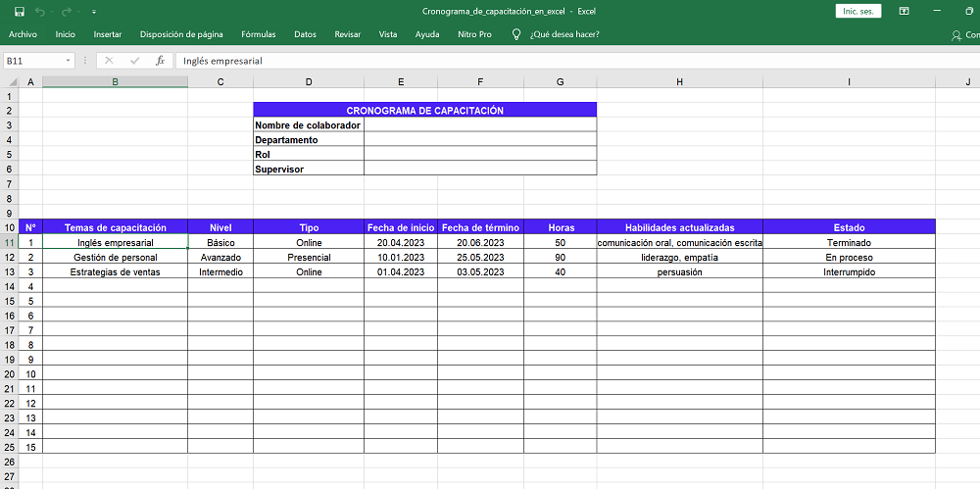Click the Insert Function fx icon
The height and width of the screenshot is (489, 980).
pos(160,61)
